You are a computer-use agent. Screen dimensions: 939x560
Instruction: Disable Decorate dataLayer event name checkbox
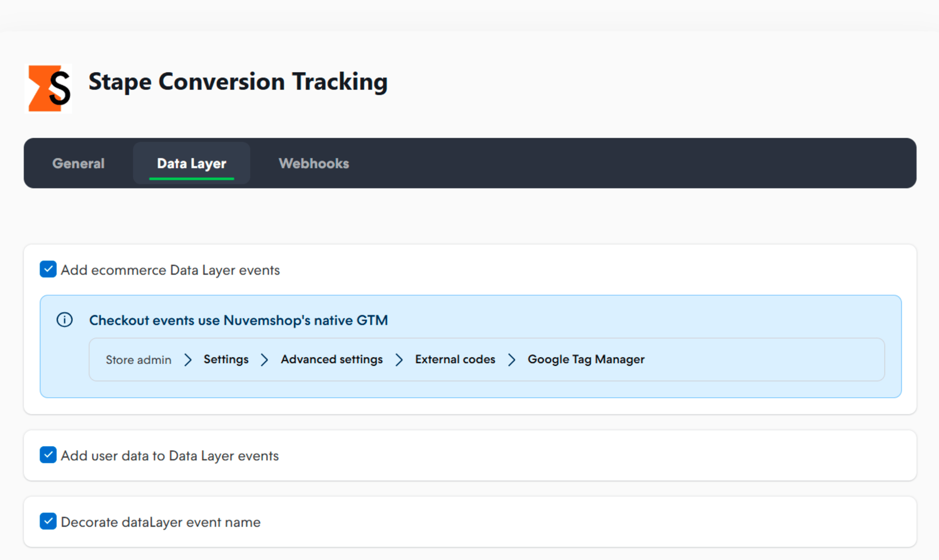pos(48,521)
